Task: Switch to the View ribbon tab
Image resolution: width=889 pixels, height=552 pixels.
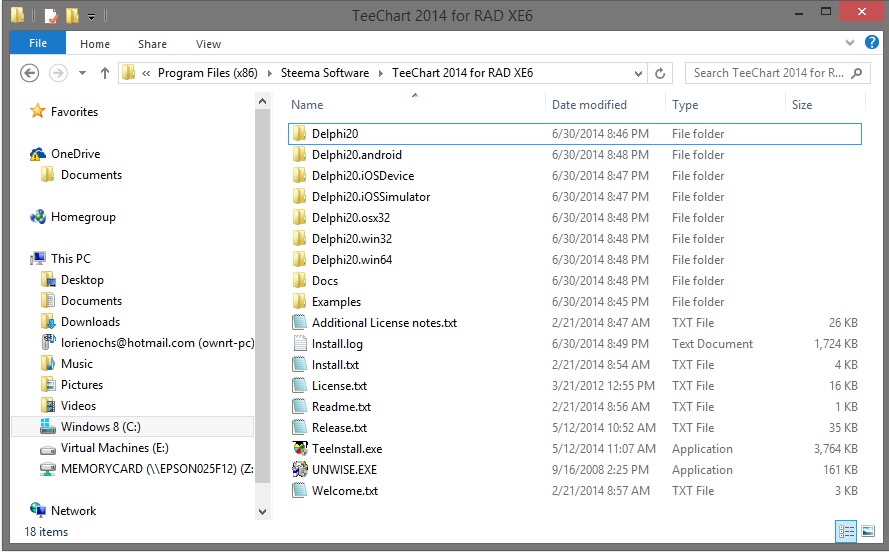Action: click(208, 44)
